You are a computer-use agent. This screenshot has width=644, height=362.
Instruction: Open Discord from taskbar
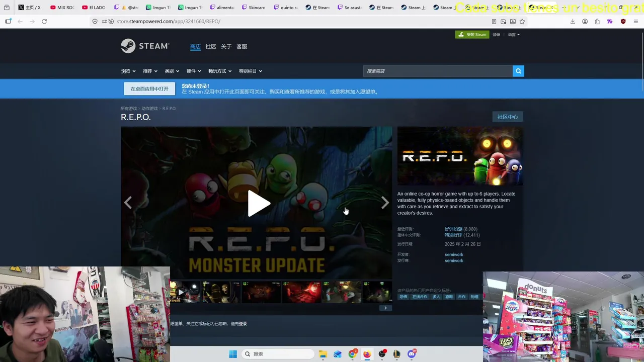(412, 354)
